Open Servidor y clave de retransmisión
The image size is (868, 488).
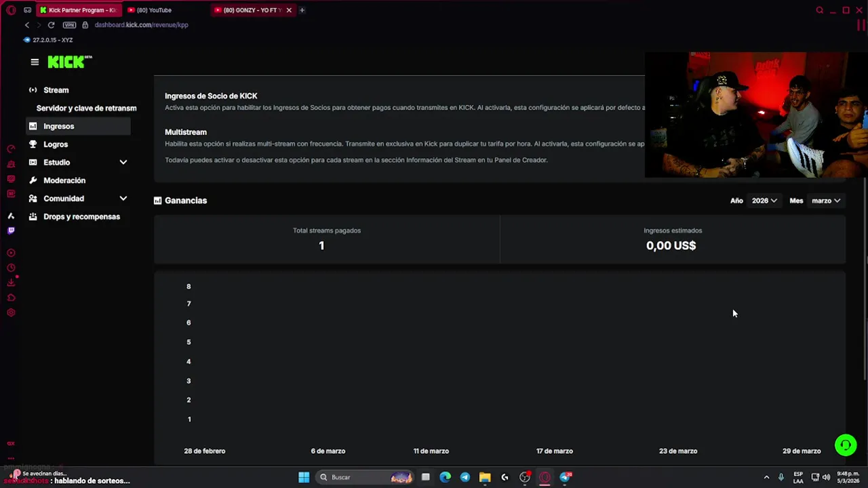tap(86, 108)
